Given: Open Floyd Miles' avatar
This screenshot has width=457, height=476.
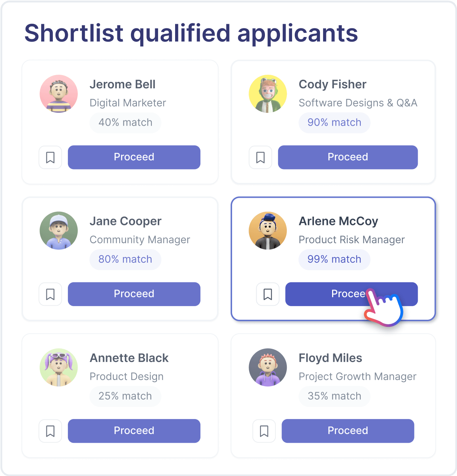Looking at the screenshot, I should 268,367.
